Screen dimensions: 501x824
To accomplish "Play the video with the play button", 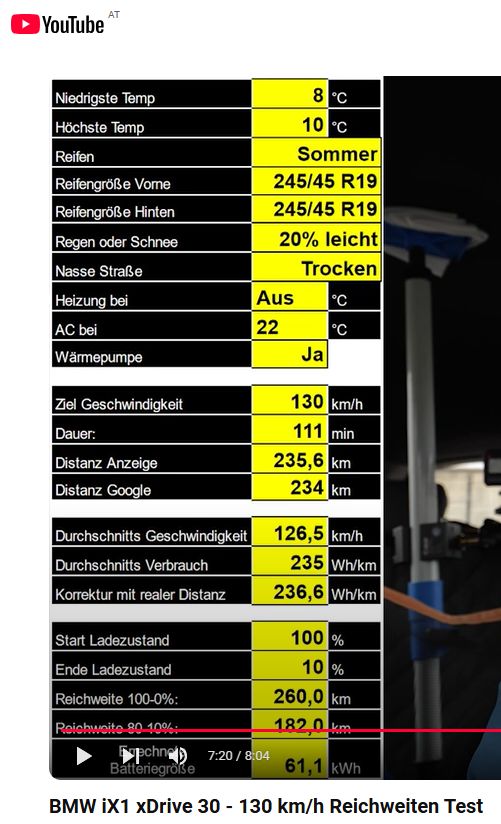I will click(84, 756).
